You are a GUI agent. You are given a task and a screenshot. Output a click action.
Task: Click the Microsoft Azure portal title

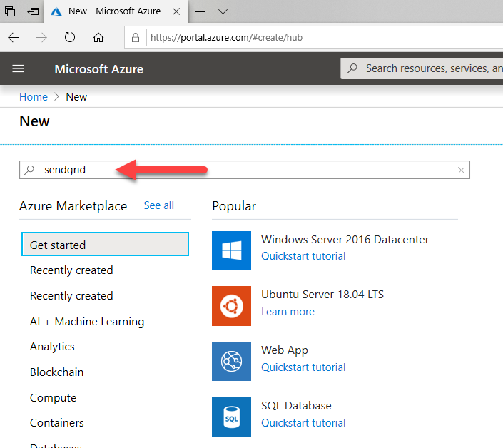point(98,69)
